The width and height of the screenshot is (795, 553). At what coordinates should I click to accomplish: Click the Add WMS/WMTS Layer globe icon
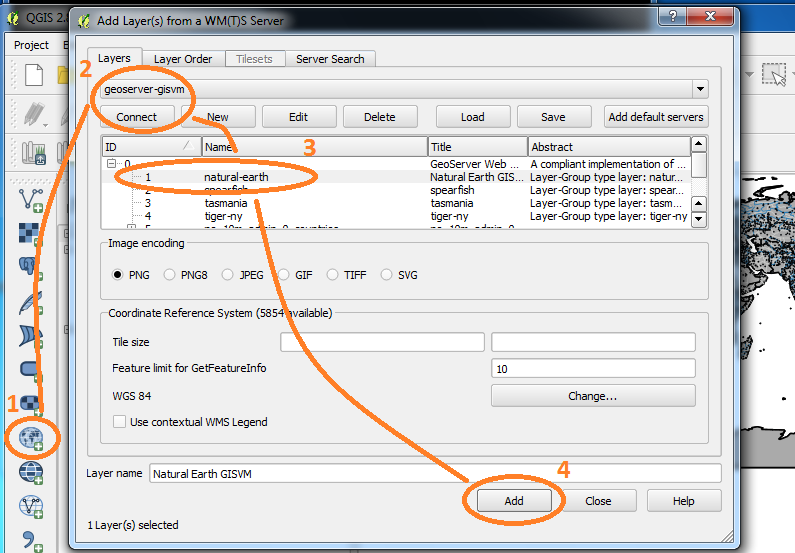pyautogui.click(x=31, y=438)
